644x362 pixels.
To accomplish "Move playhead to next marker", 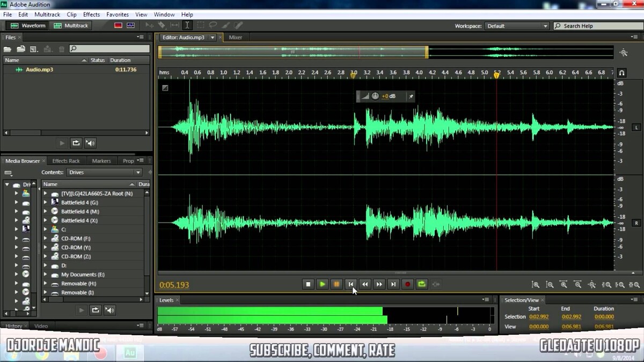I will pyautogui.click(x=393, y=284).
